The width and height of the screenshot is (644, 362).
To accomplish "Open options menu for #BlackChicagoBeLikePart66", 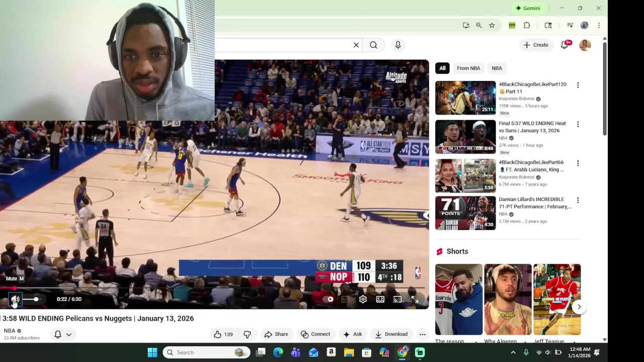I will 578,163.
